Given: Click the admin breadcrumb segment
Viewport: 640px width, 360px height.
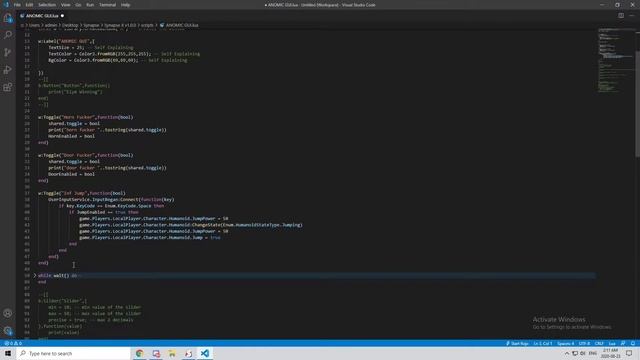Looking at the screenshot, I should click(51, 25).
